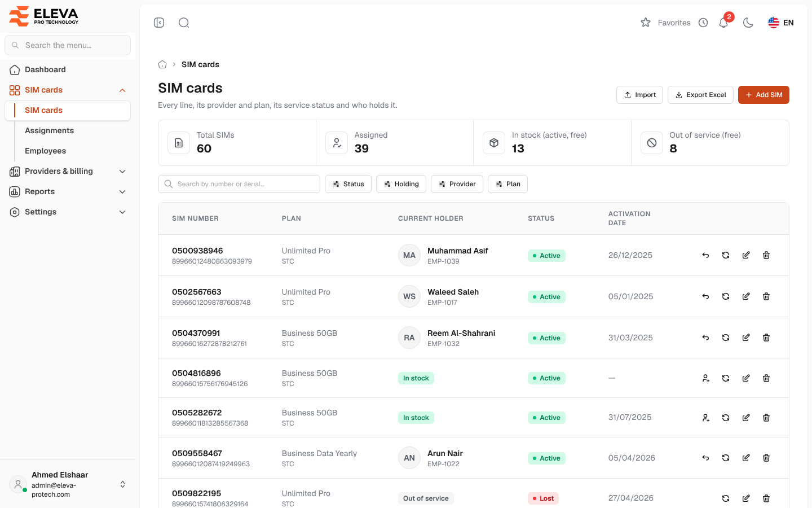Click the Export Excel button
The height and width of the screenshot is (508, 812).
tap(700, 95)
